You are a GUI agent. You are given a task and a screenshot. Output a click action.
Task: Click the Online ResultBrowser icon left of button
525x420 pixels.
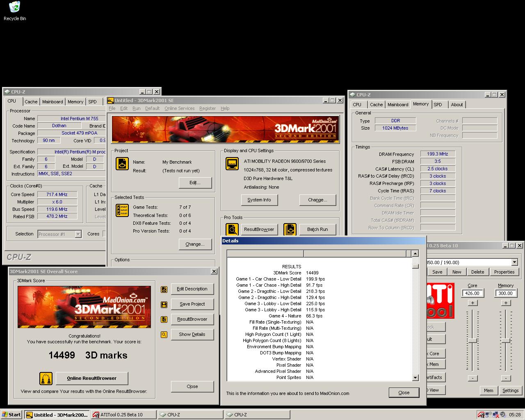(46, 378)
